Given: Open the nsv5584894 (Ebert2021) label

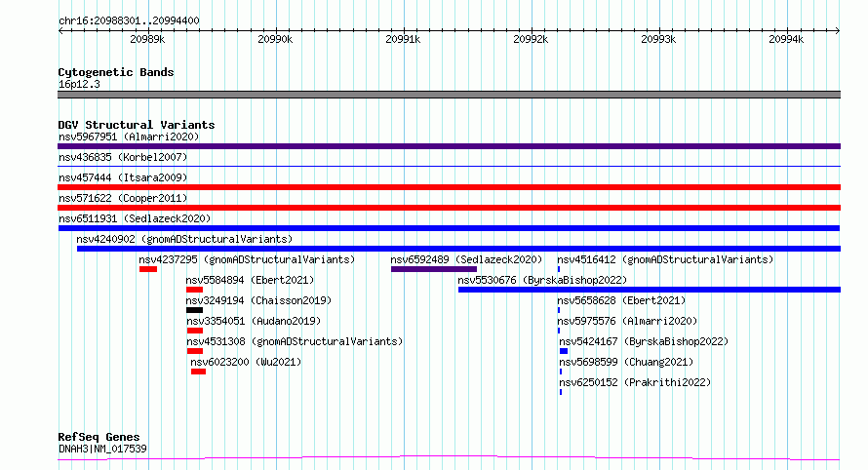Looking at the screenshot, I should point(250,280).
